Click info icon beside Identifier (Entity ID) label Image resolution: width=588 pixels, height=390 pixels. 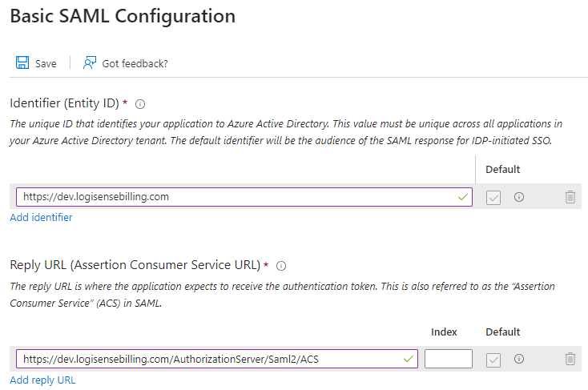point(140,104)
